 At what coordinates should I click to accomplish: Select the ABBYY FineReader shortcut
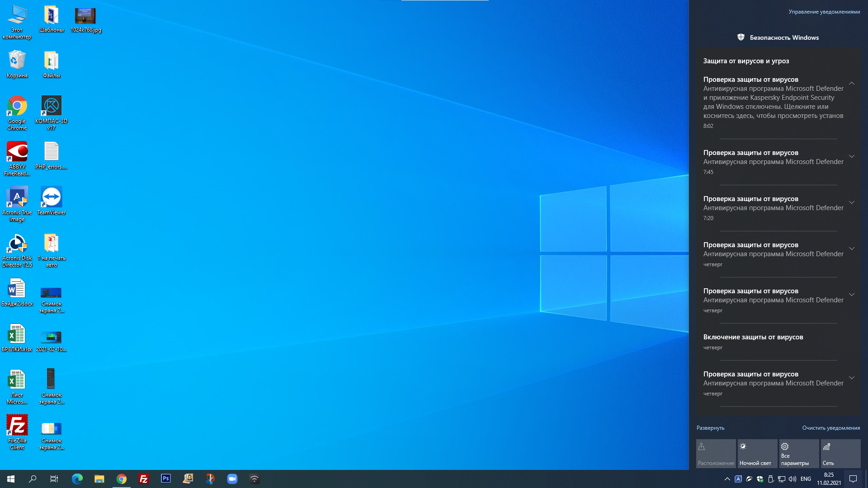17,159
